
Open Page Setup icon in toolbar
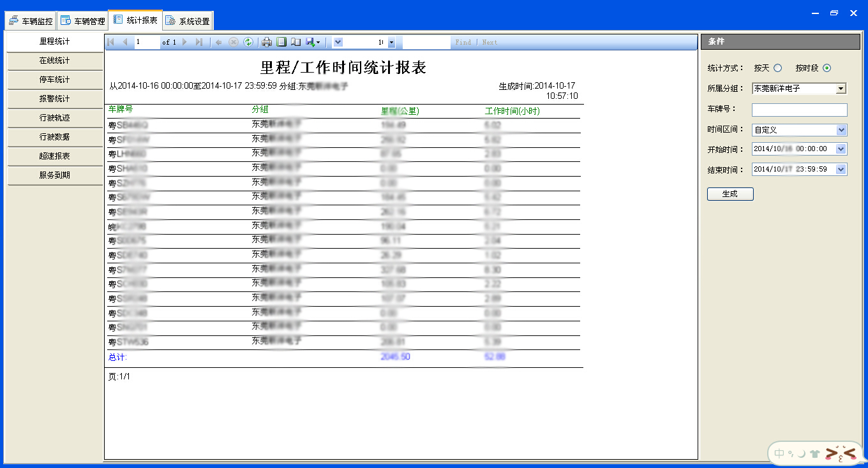[296, 42]
